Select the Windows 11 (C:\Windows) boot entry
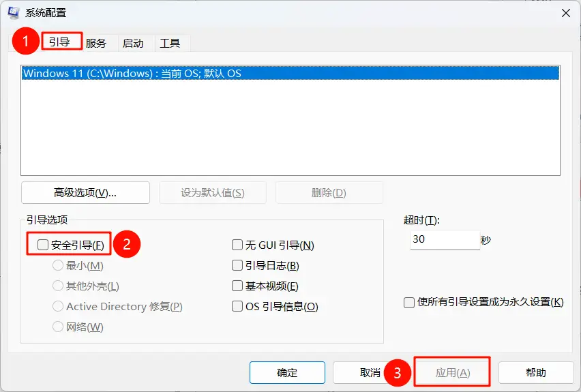 click(x=290, y=73)
